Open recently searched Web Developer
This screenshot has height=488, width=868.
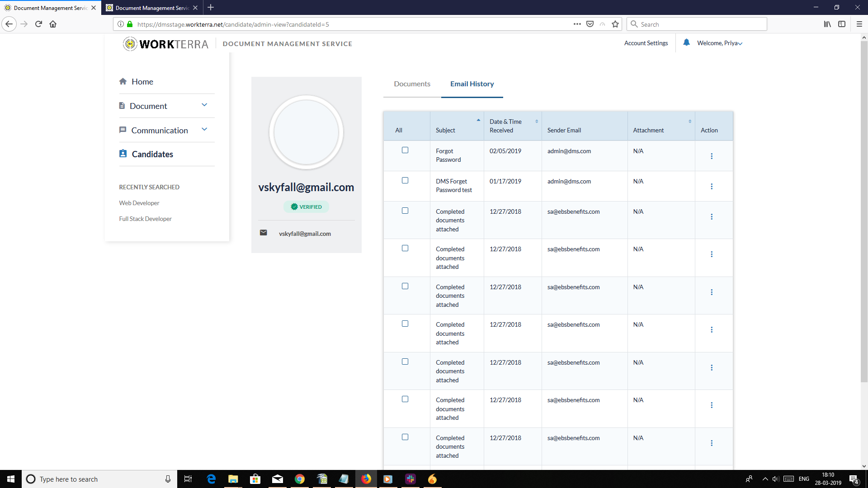pyautogui.click(x=139, y=203)
